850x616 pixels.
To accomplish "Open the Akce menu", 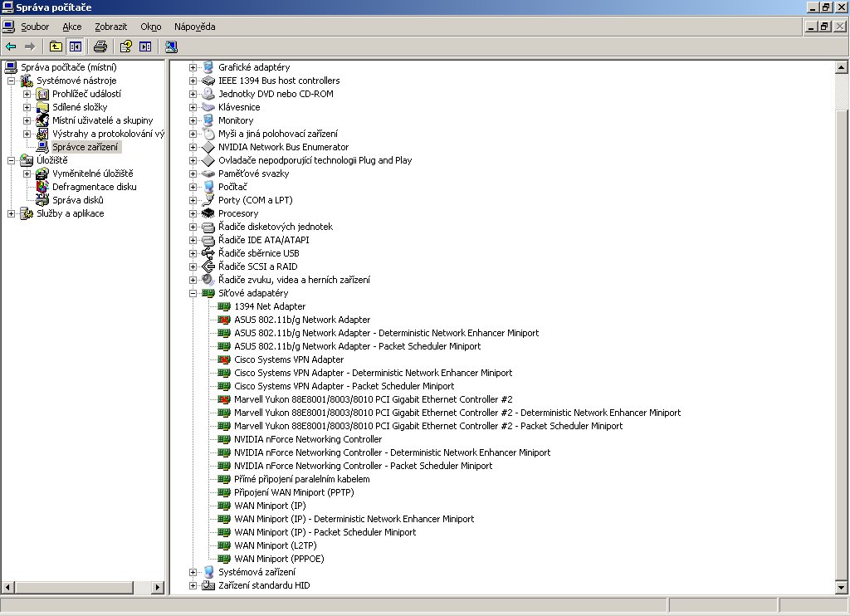I will pyautogui.click(x=72, y=27).
